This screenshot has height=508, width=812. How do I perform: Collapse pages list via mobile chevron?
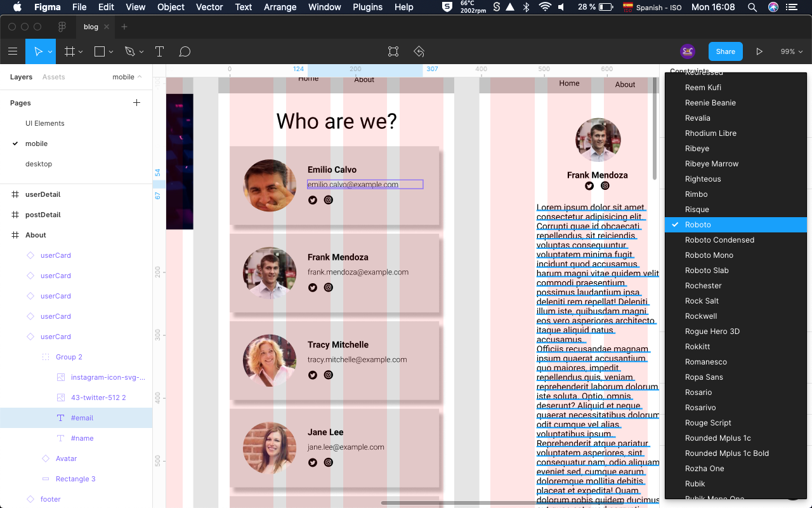click(x=140, y=77)
